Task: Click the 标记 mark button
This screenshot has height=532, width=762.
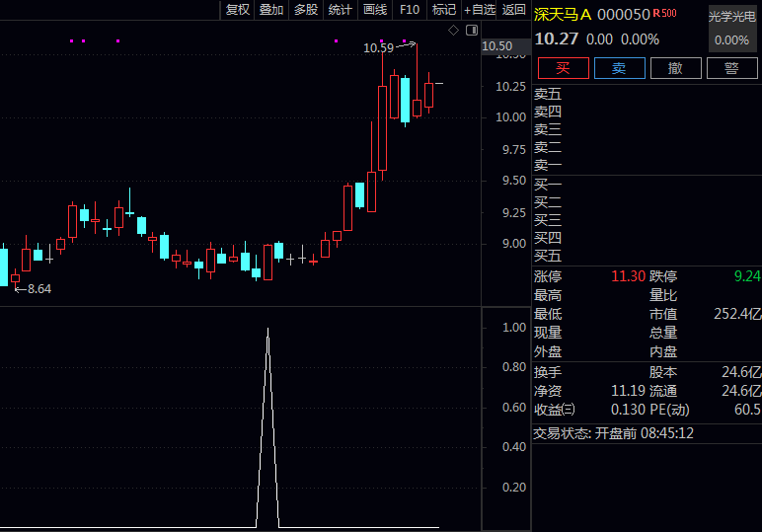Action: pos(444,10)
